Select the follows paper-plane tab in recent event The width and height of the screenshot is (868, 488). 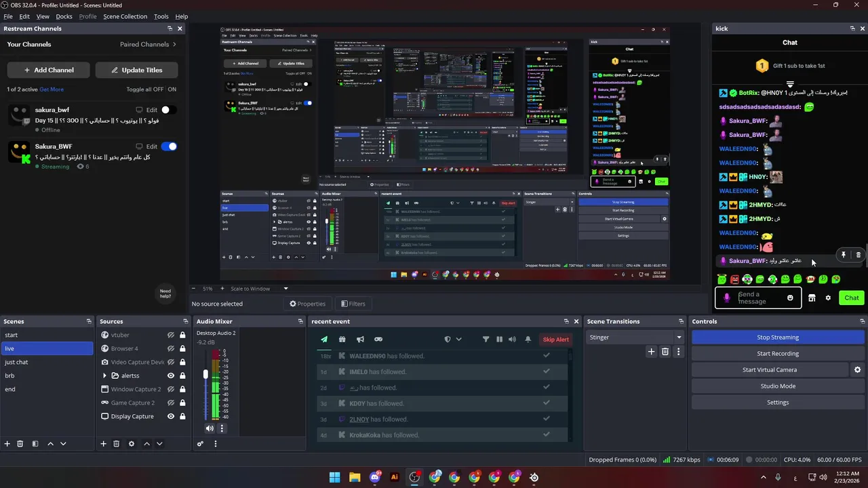(324, 340)
